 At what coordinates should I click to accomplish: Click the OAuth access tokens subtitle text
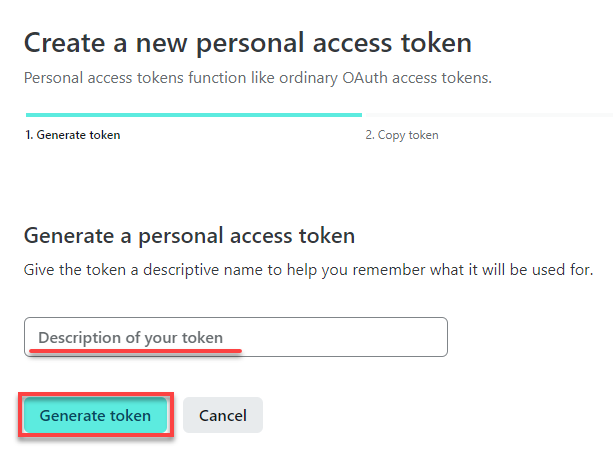(x=258, y=78)
